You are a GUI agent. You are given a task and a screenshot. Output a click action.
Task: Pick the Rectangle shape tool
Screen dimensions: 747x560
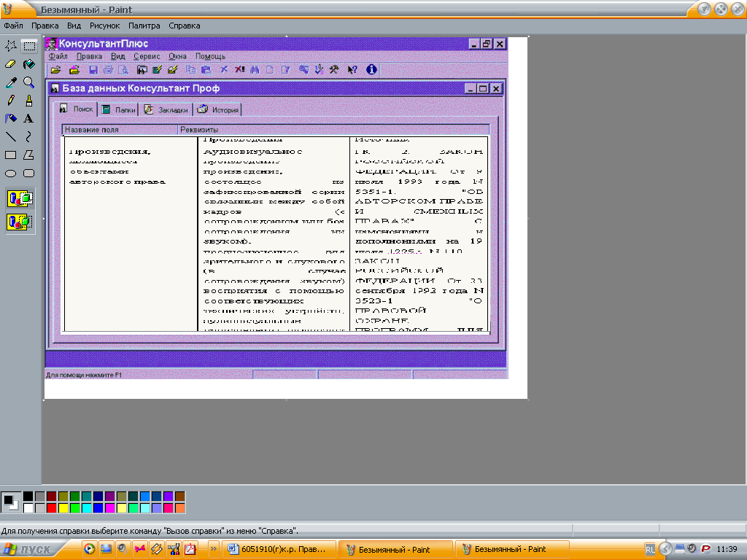pos(10,155)
